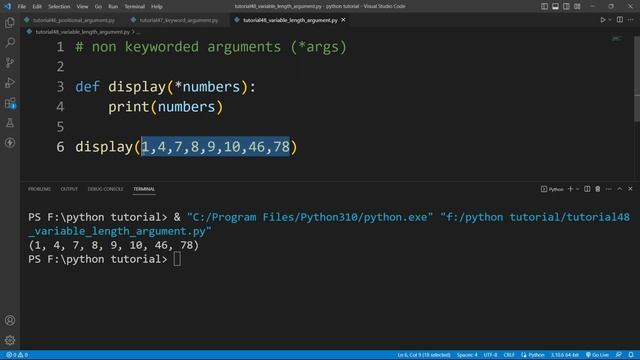Open the Extensions view
Image resolution: width=640 pixels, height=360 pixels.
[x=10, y=103]
